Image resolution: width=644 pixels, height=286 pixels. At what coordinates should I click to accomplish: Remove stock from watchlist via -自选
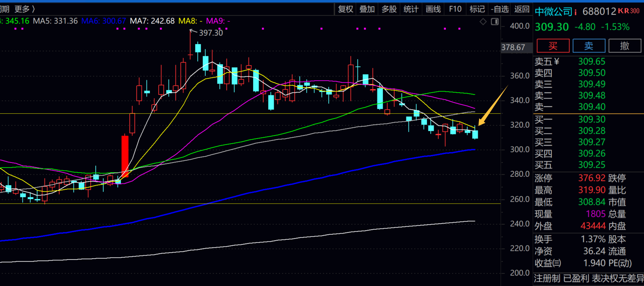point(500,9)
